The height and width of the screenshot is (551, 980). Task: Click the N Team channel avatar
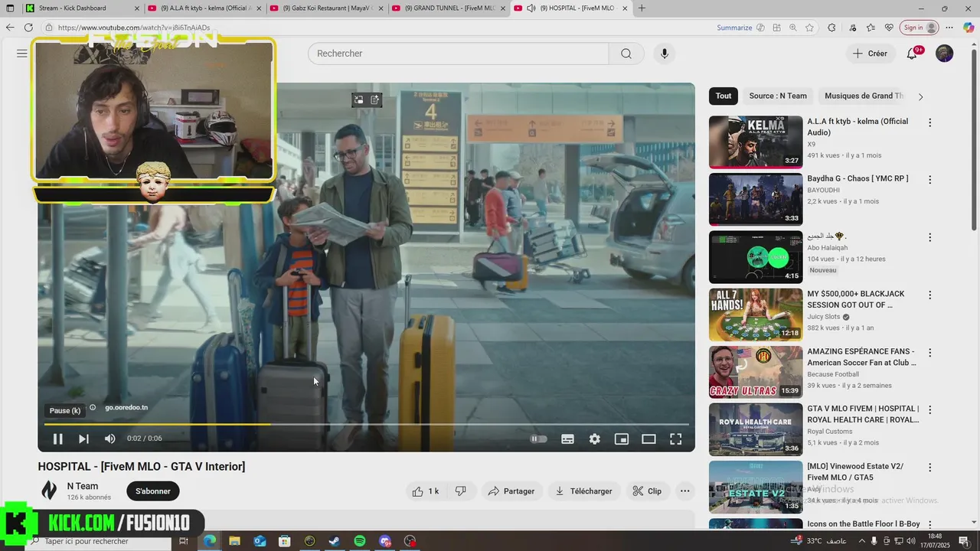coord(49,491)
